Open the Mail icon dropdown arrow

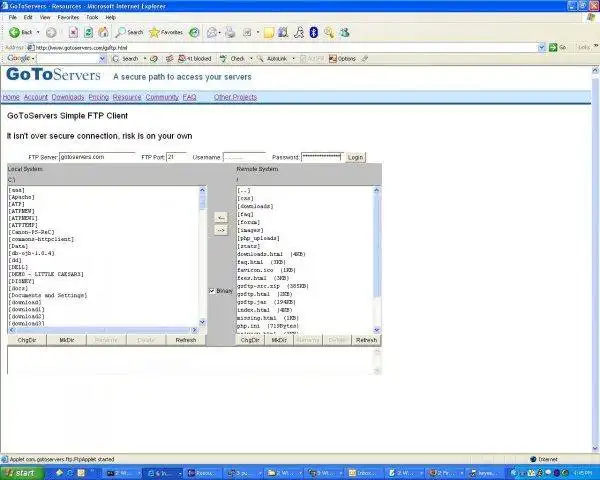[220, 33]
